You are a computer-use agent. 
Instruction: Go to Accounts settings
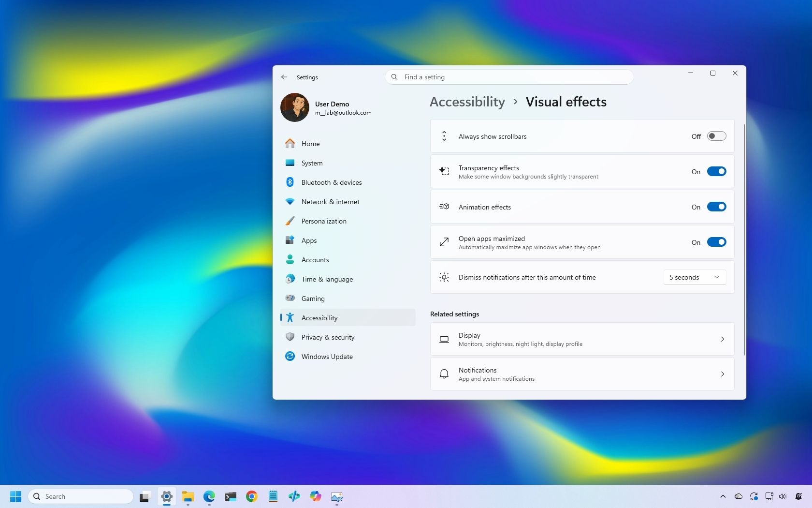[348, 260]
